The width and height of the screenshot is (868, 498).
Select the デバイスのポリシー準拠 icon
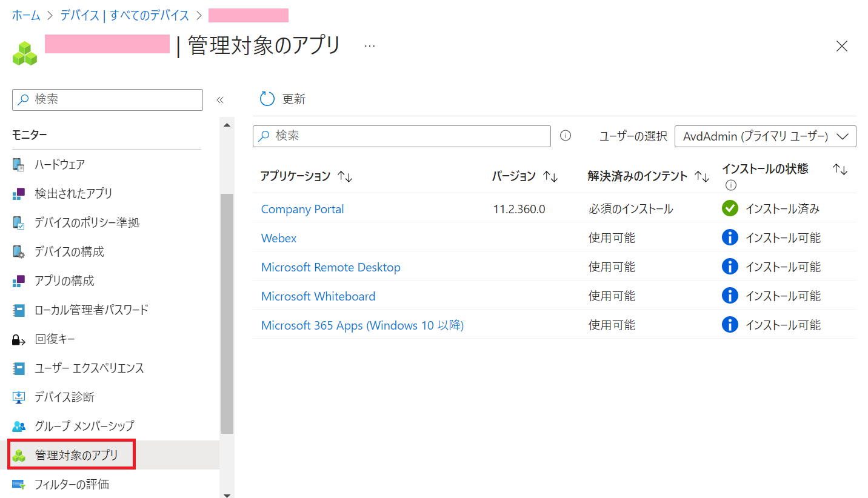pyautogui.click(x=19, y=223)
